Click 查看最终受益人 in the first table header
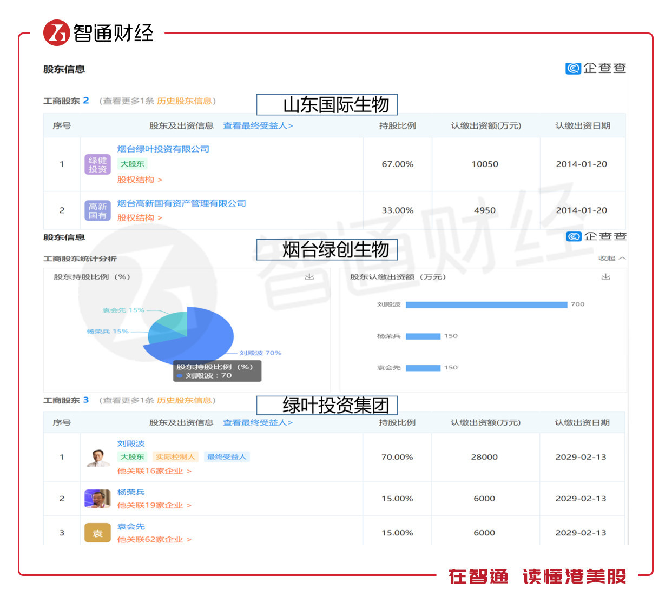 pyautogui.click(x=258, y=126)
